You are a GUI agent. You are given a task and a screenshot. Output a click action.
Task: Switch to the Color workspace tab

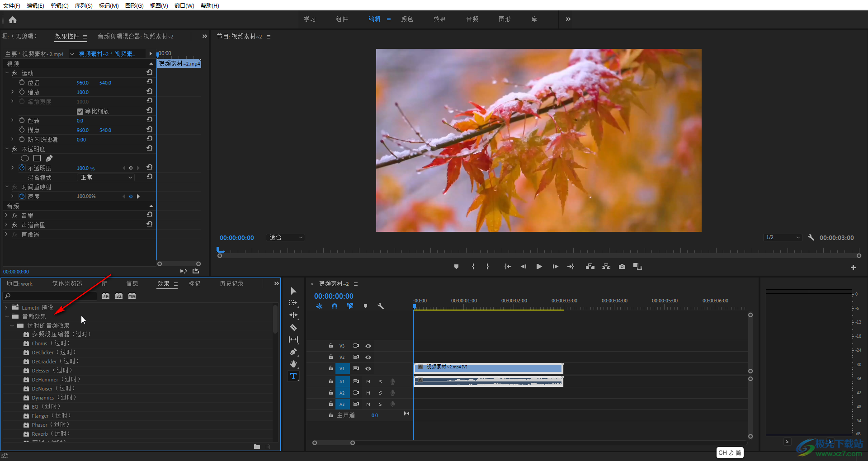(407, 19)
